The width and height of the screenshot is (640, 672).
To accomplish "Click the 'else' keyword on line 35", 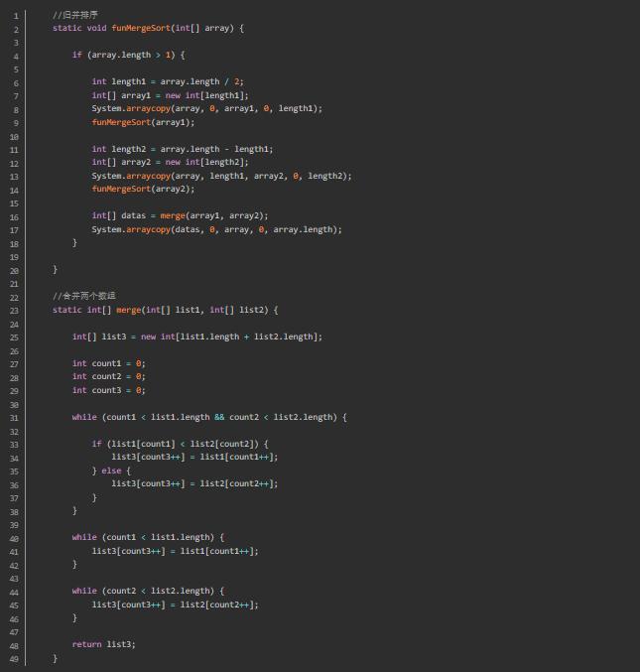I will pyautogui.click(x=111, y=471).
